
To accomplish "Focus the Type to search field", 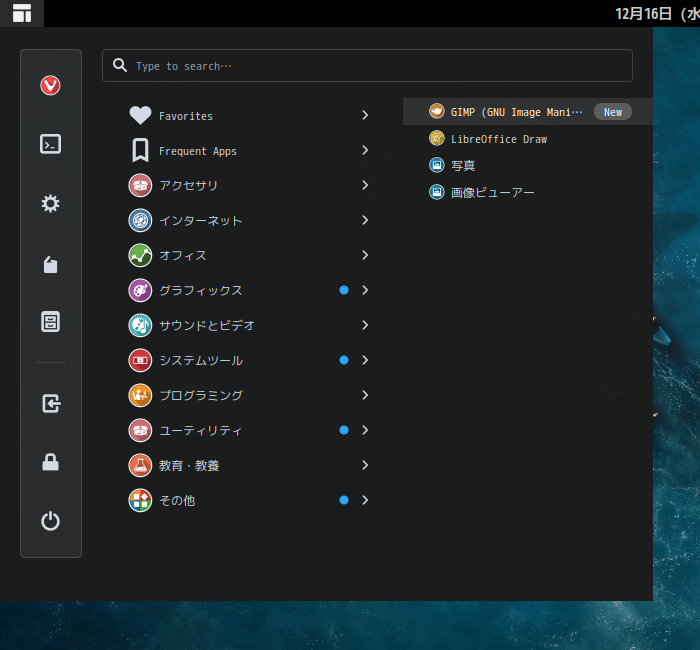I will point(367,66).
